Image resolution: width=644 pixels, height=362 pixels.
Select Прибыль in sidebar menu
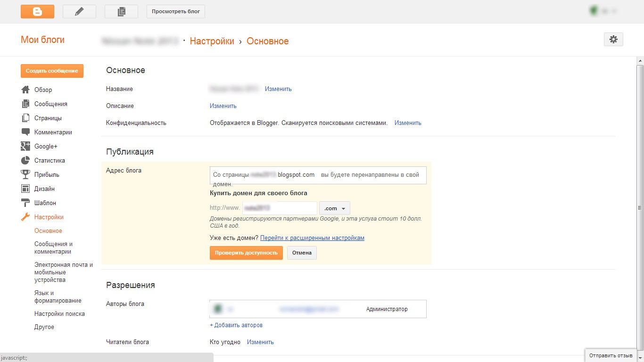47,174
